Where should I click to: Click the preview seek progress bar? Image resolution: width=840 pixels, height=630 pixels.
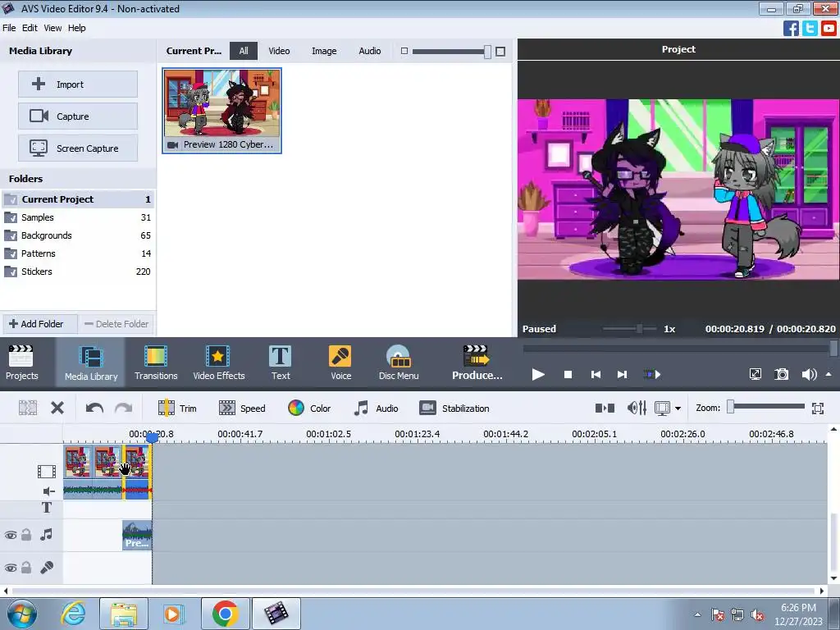(678, 348)
